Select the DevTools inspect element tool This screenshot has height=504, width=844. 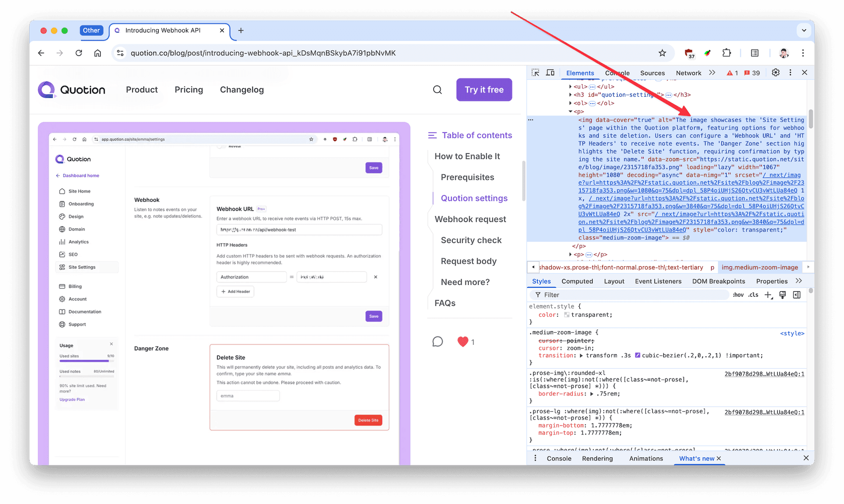(535, 73)
